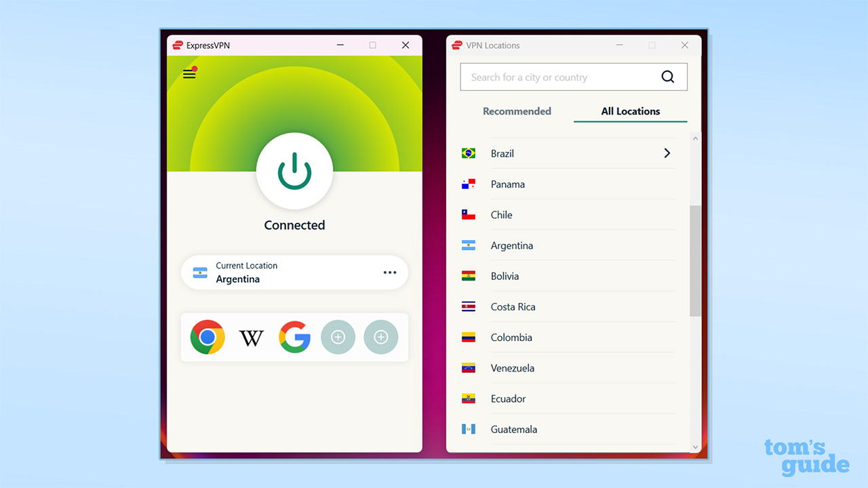Open options for the Current Location (three dots)
Image resolution: width=868 pixels, height=488 pixels.
(x=390, y=272)
